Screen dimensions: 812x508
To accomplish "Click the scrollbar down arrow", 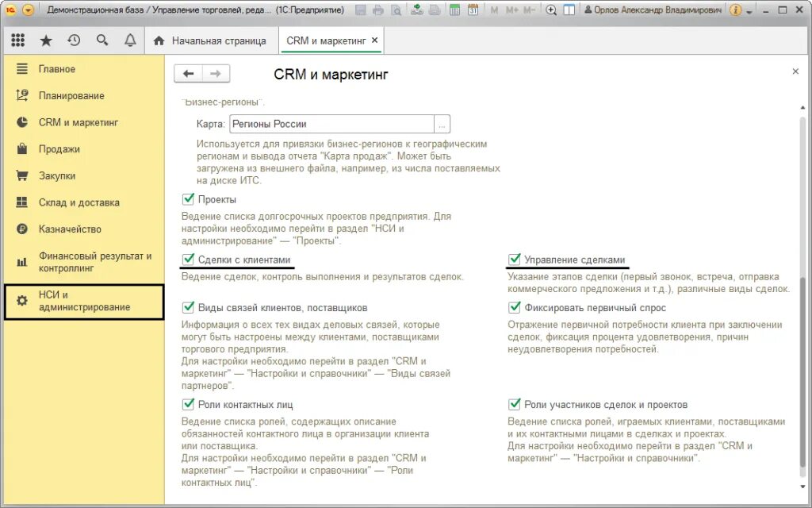I will tap(803, 487).
